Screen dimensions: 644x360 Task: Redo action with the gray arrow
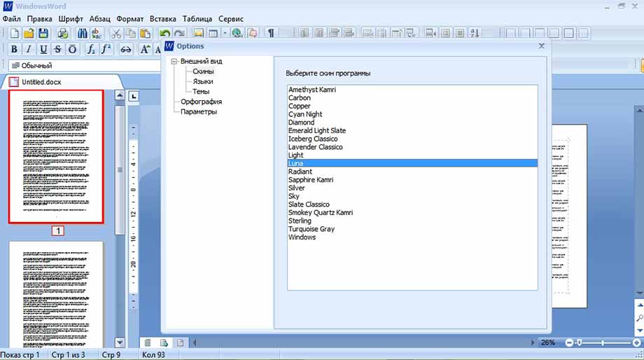click(x=179, y=34)
